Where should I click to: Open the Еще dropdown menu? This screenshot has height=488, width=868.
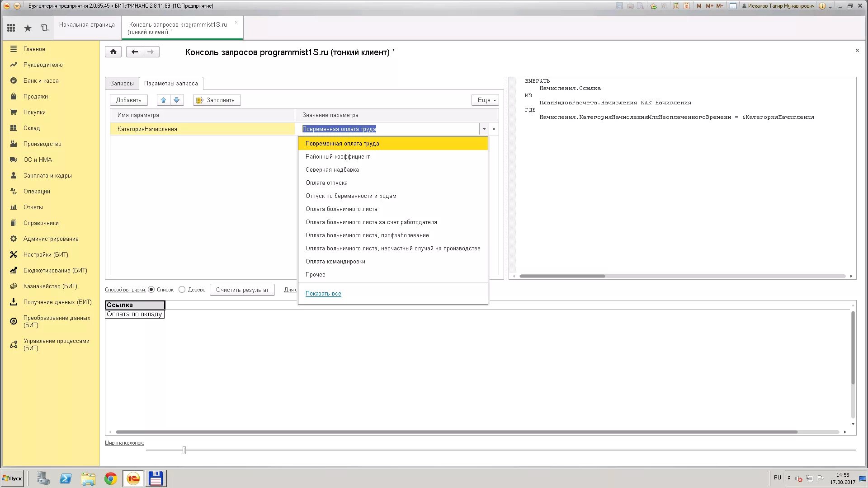(x=485, y=100)
